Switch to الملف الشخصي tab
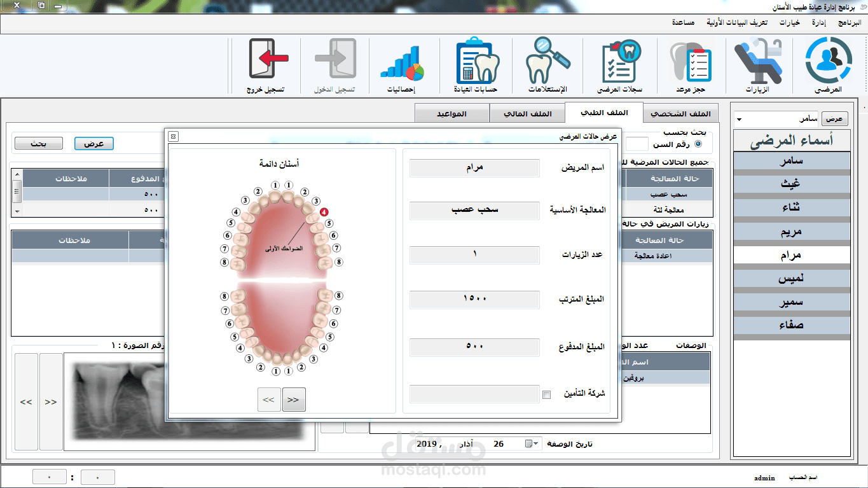The width and height of the screenshot is (868, 488). click(x=680, y=114)
